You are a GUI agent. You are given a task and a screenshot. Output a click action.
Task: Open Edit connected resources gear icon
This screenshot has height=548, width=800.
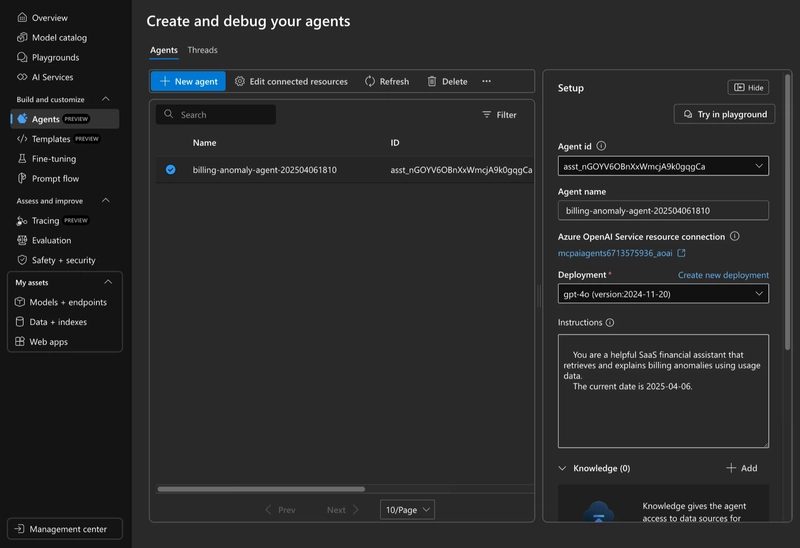[x=240, y=82]
